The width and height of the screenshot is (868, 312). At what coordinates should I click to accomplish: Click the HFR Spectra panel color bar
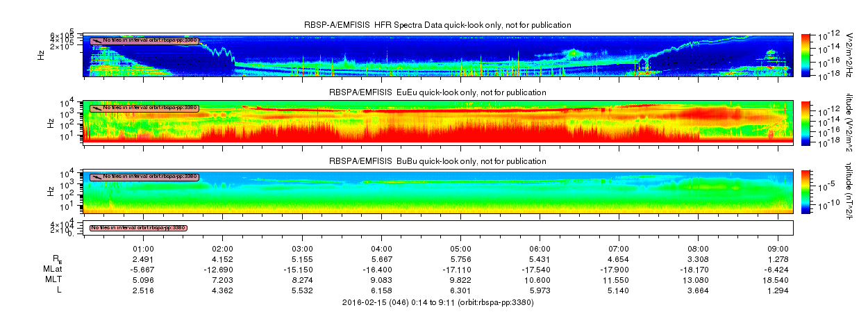tap(806, 54)
